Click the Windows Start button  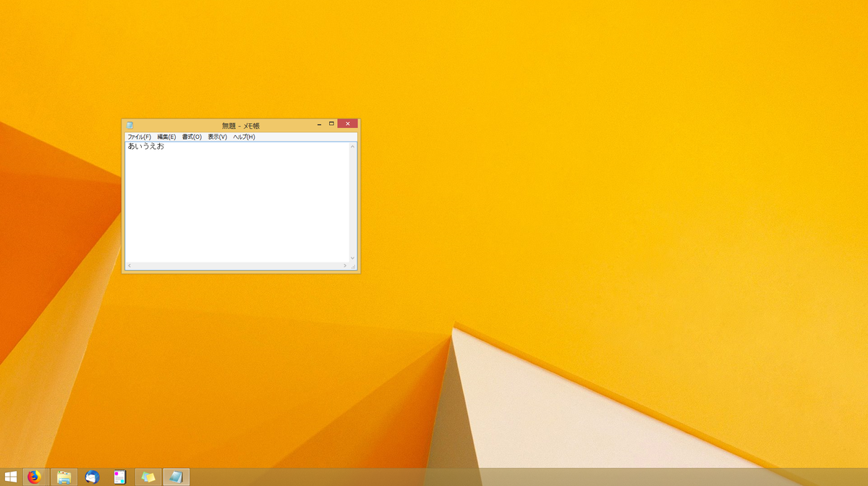9,477
